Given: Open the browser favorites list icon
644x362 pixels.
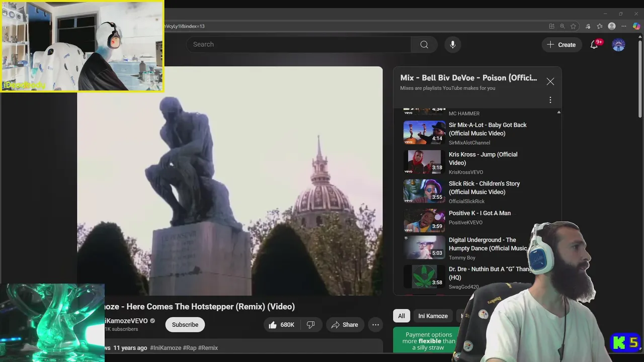Looking at the screenshot, I should [x=600, y=26].
